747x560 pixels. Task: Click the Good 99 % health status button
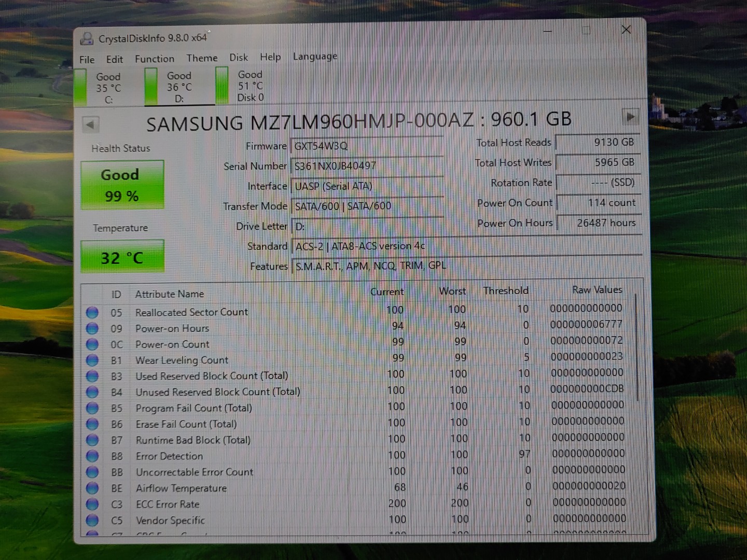click(122, 185)
